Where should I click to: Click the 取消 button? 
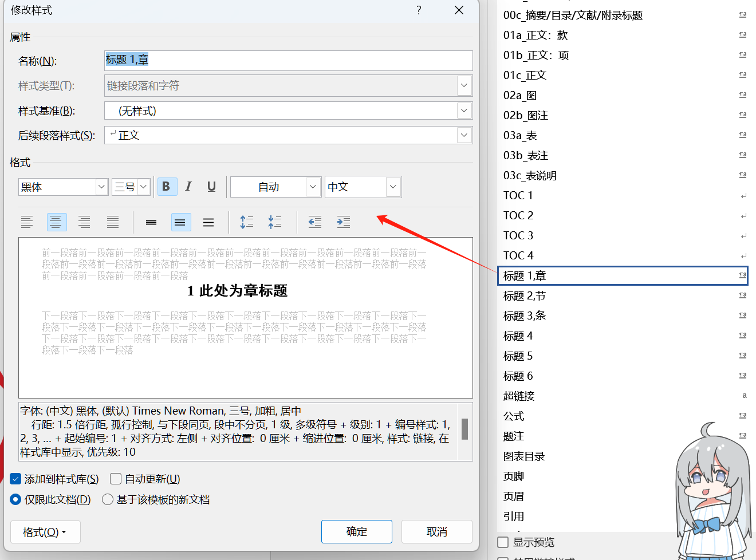pos(437,531)
